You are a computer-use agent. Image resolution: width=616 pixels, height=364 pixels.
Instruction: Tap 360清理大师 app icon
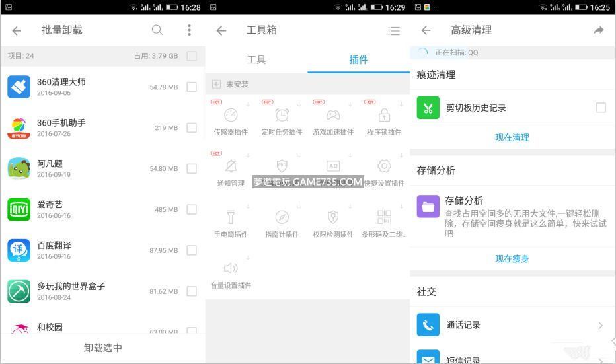point(19,87)
